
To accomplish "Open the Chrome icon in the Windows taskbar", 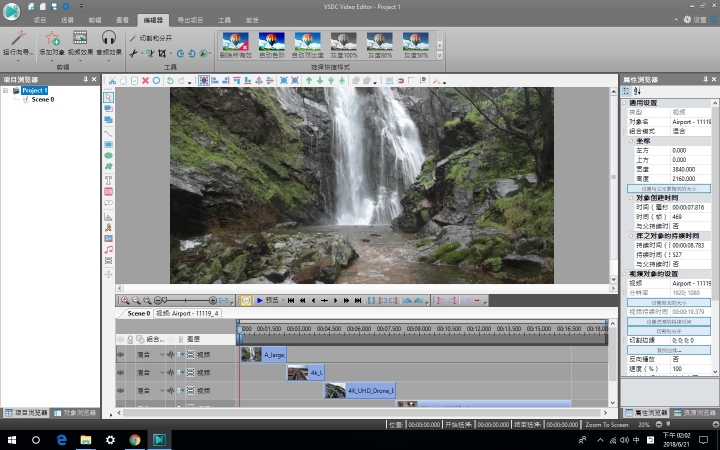I will pos(135,440).
